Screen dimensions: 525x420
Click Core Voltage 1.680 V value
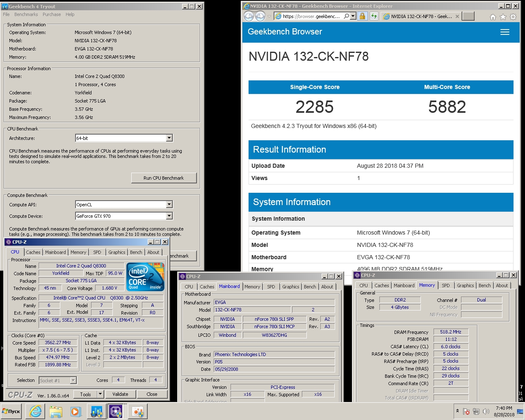110,288
